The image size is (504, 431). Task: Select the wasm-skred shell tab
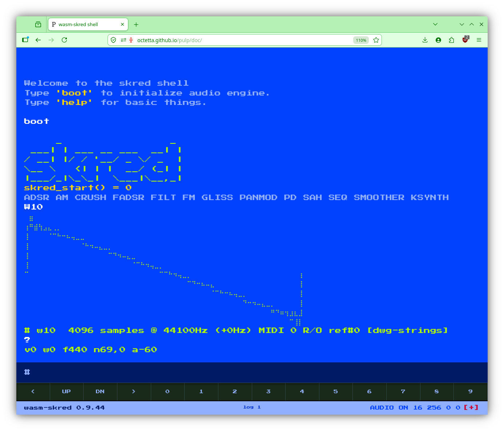88,24
